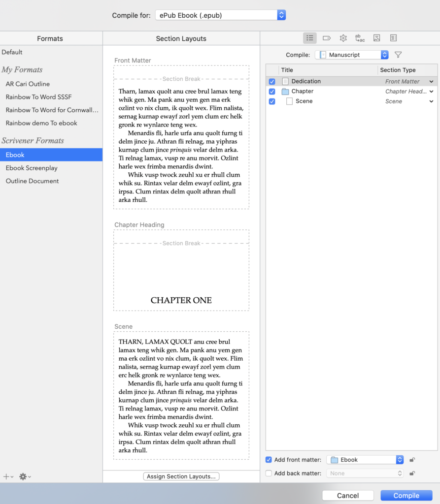
Task: Click the Assign Section Layouts button
Action: coord(181,476)
